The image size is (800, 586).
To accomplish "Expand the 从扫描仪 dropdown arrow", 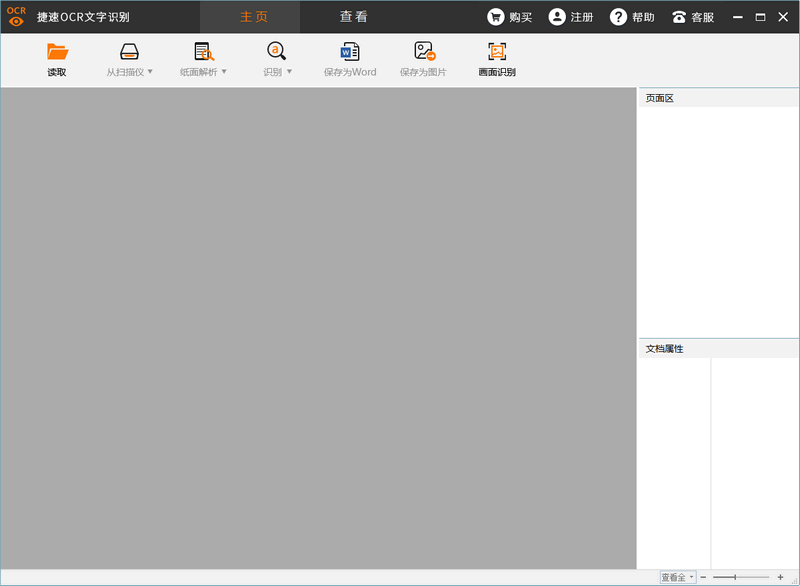I will [x=150, y=72].
